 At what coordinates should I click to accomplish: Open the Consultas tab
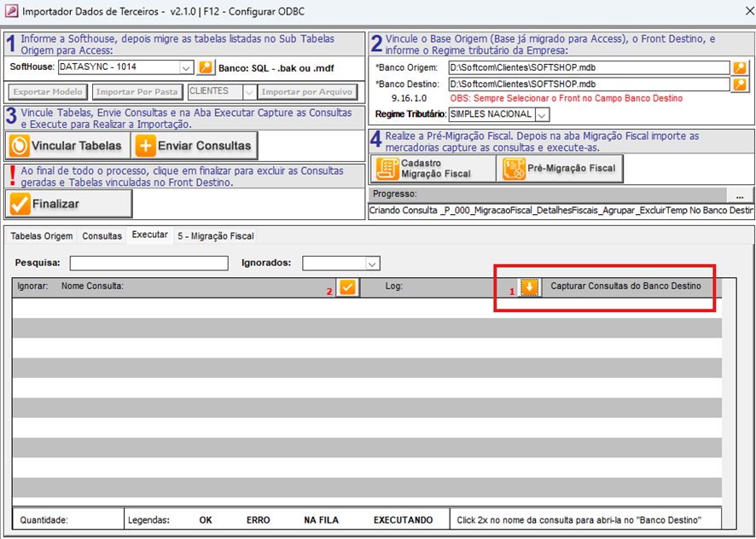pyautogui.click(x=102, y=235)
